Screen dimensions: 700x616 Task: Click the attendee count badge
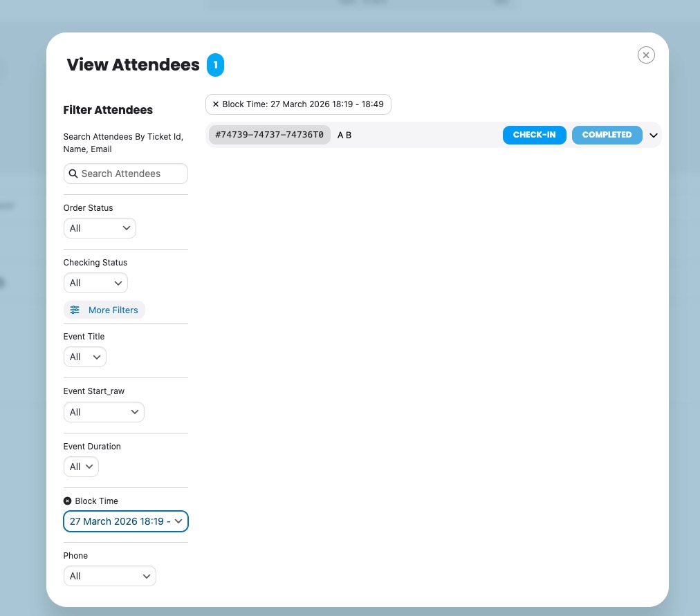pos(215,65)
